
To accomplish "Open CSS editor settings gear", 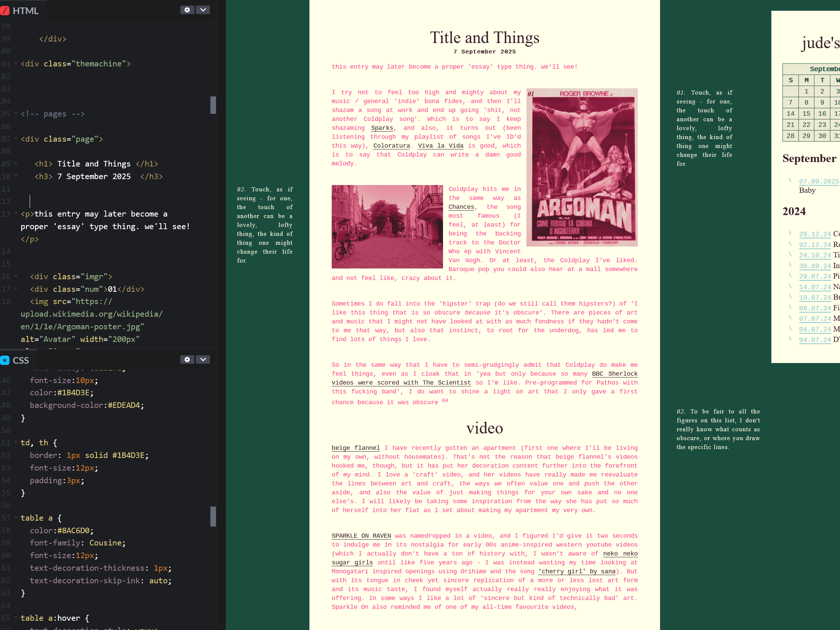I will pyautogui.click(x=187, y=359).
